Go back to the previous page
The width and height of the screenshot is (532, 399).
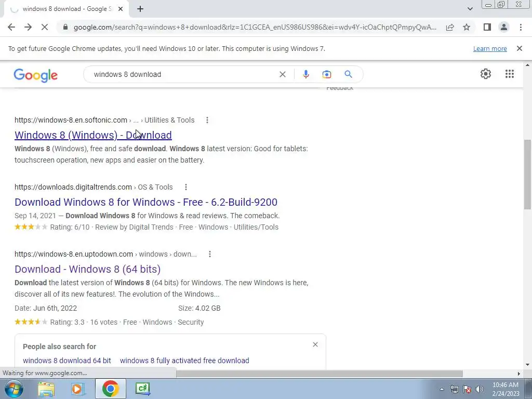coord(11,27)
